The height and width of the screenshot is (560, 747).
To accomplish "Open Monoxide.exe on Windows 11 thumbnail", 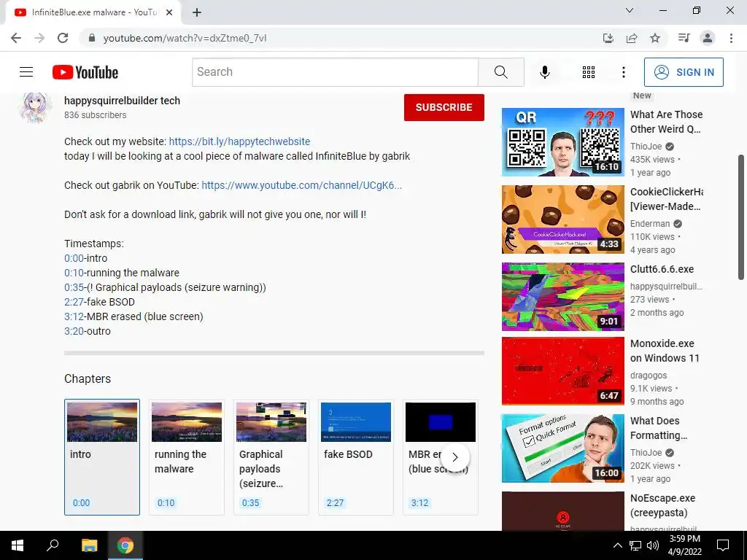I will 562,371.
